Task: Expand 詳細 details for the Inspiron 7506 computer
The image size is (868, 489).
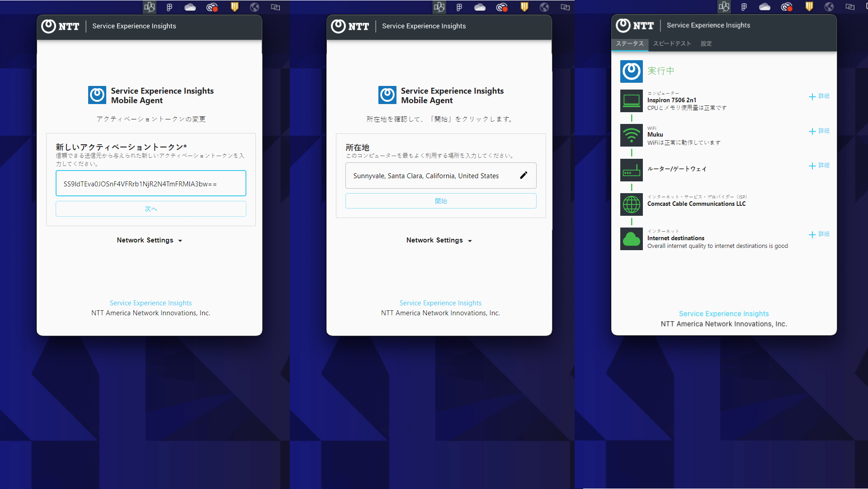Action: [x=819, y=96]
